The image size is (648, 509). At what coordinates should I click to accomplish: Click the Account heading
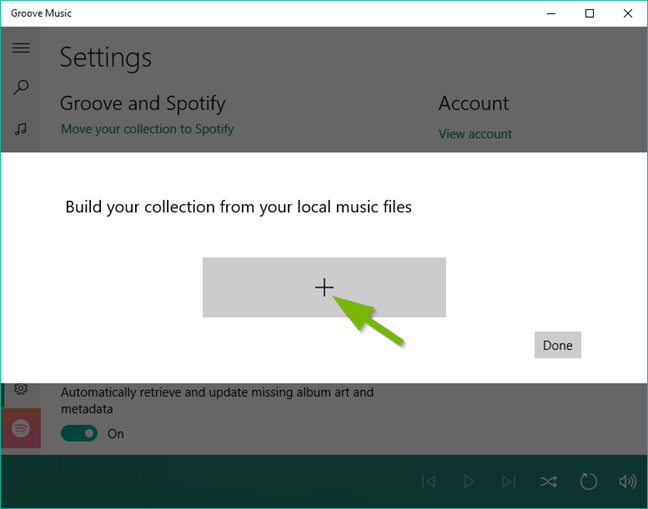(x=474, y=103)
